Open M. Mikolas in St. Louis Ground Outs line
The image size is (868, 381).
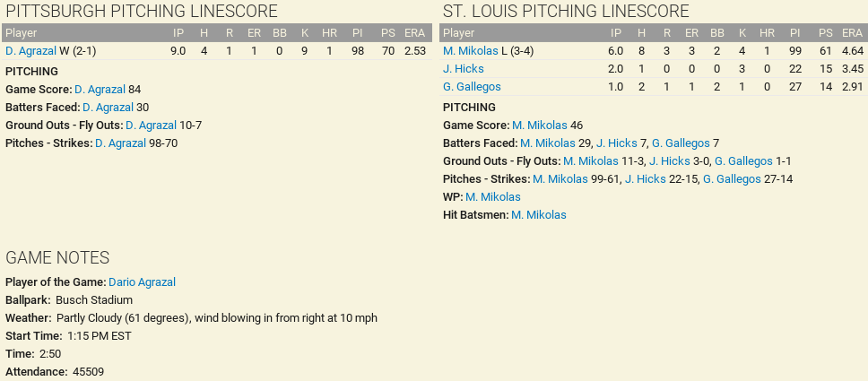click(590, 161)
